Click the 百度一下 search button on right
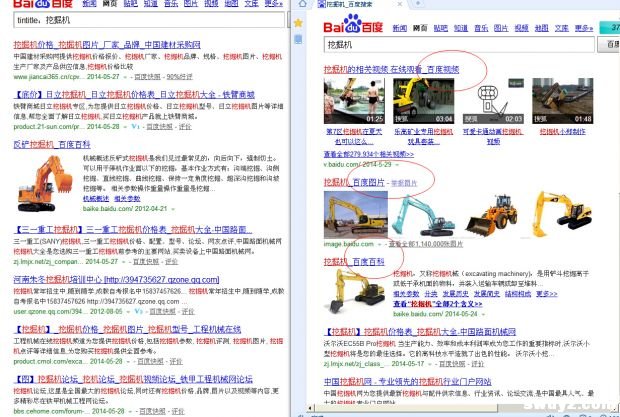 tap(607, 44)
